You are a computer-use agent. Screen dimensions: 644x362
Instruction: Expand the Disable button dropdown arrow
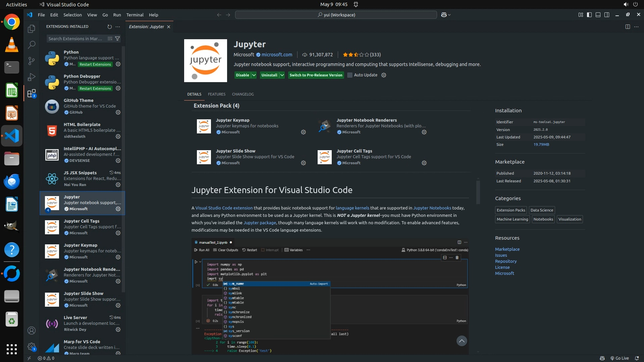(x=254, y=75)
